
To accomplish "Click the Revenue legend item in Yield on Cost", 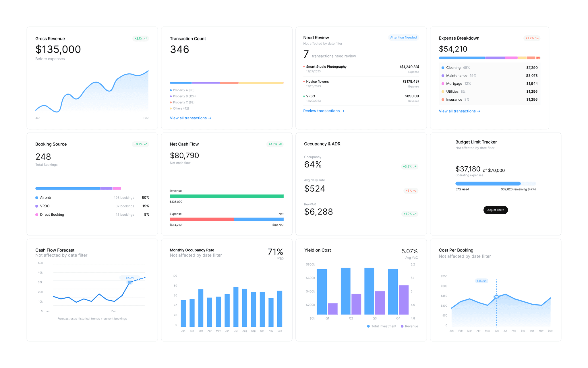I will tap(409, 326).
